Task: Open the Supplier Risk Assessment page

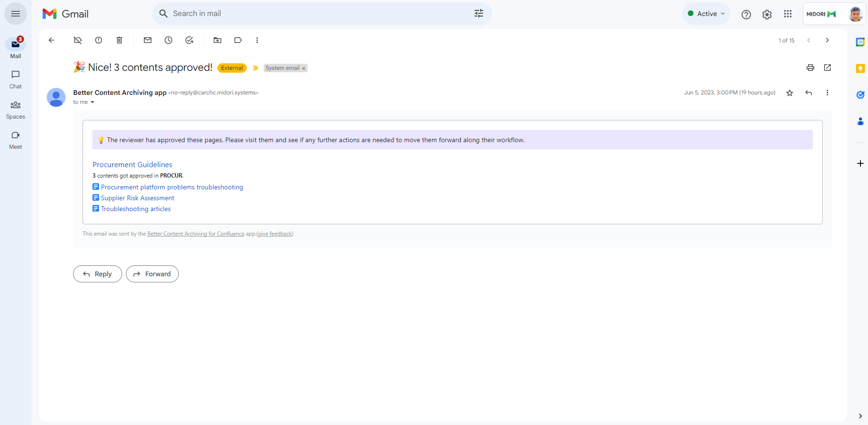Action: point(137,197)
